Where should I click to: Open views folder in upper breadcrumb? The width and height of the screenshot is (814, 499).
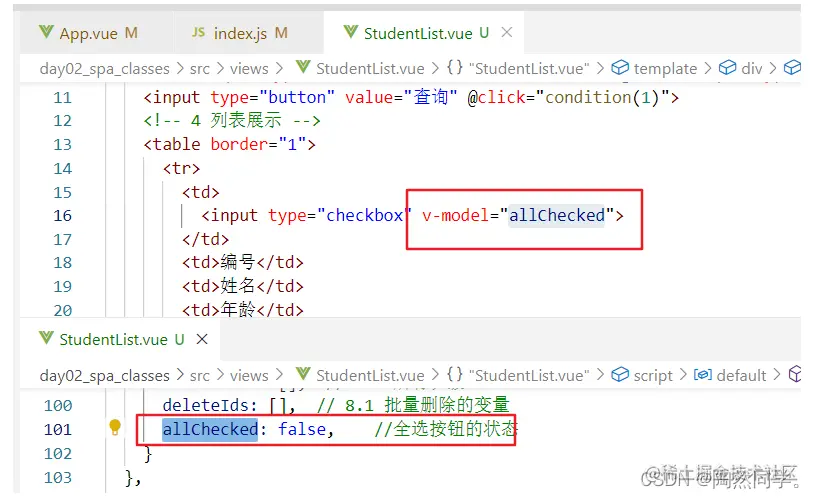click(x=249, y=69)
